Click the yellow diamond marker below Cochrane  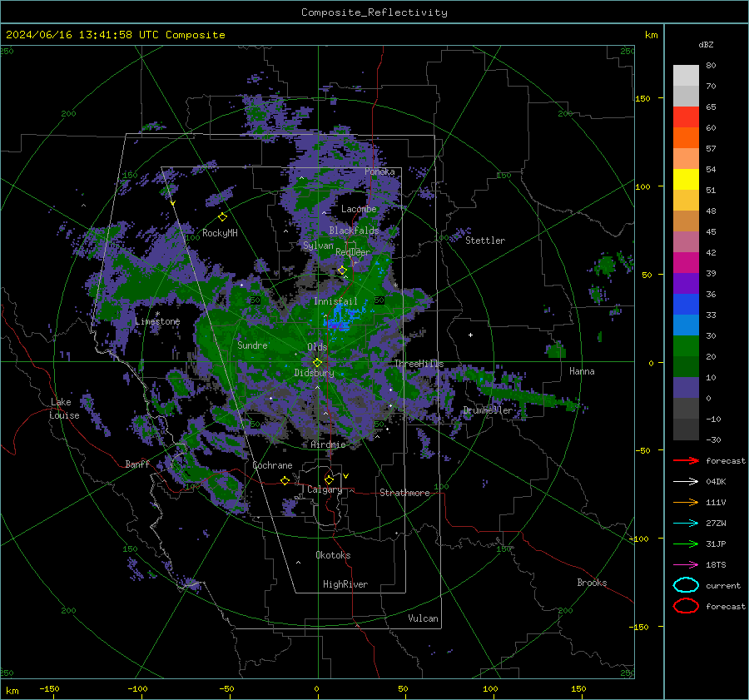pos(285,480)
